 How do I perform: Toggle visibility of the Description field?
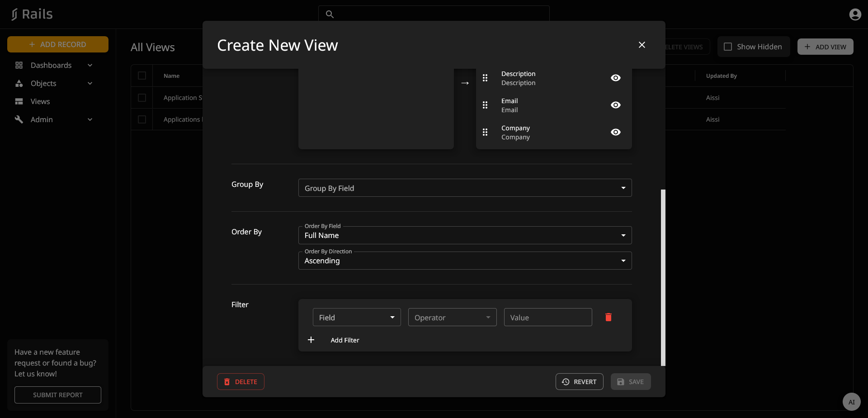click(x=615, y=78)
